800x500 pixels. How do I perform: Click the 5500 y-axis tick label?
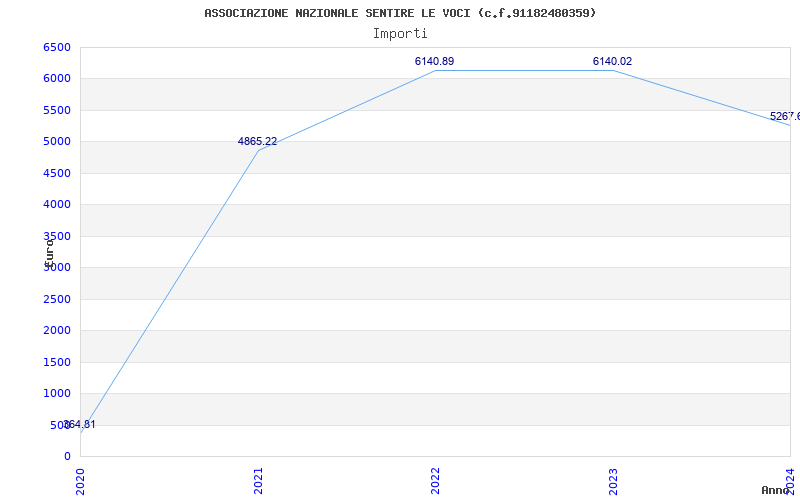click(x=57, y=110)
